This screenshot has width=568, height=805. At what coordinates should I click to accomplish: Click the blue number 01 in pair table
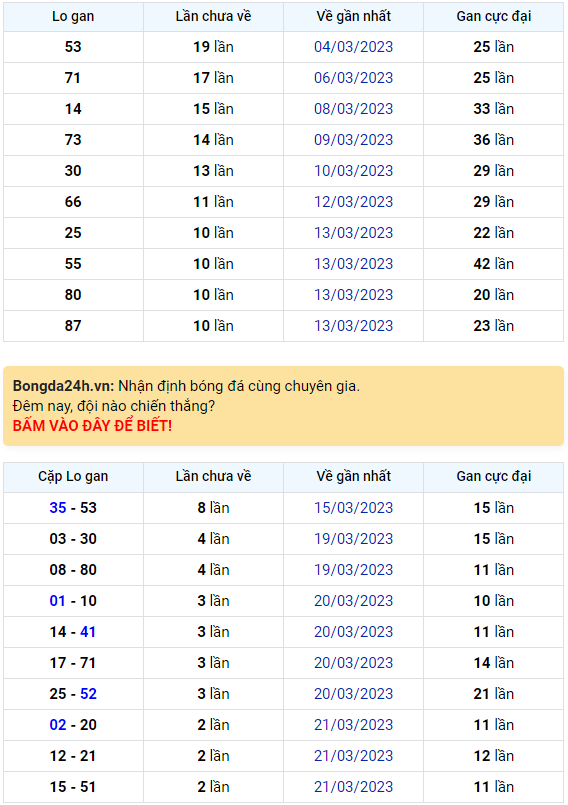[x=58, y=601]
